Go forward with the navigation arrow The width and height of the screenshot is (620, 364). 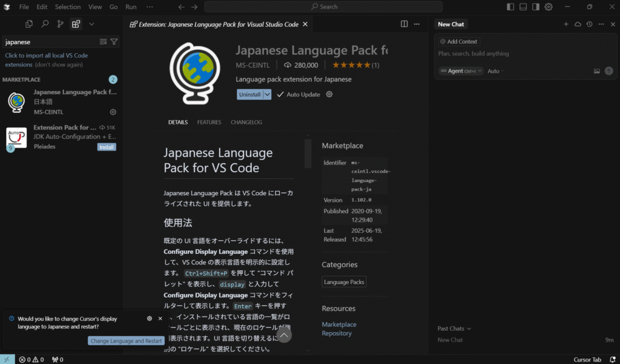click(x=194, y=7)
